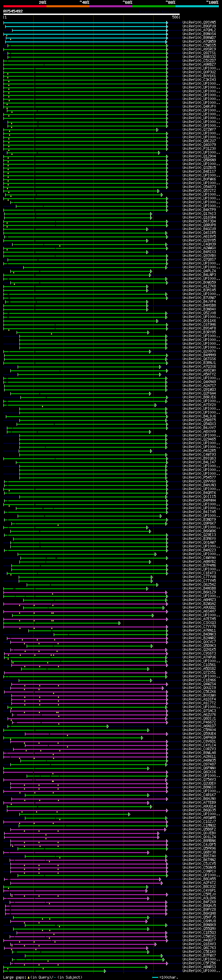Select the UniRef100_Q0P3U2 label
Image resolution: width=222 pixels, height=980 pixels.
coord(199,72)
